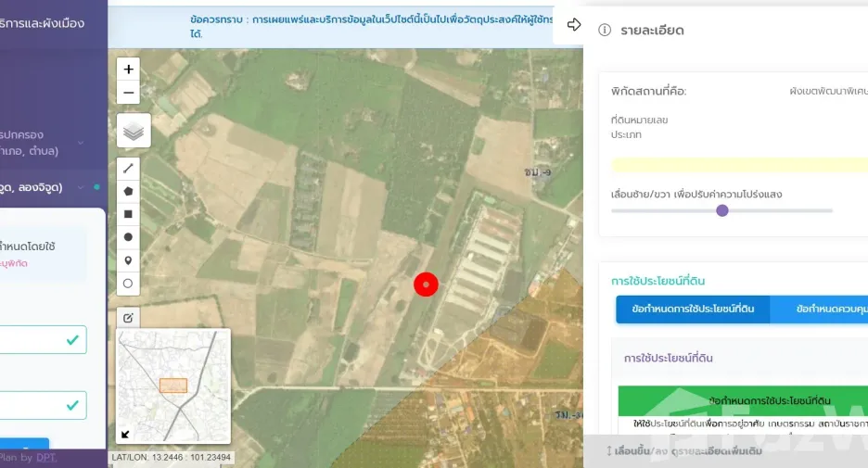
Task: Select the hollow circle marker tool
Action: [128, 284]
